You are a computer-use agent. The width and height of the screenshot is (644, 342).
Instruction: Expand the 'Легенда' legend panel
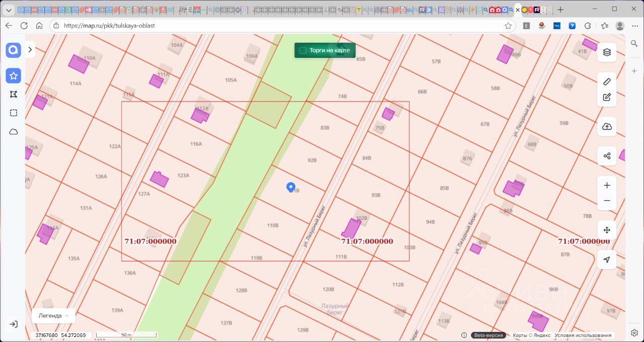tap(53, 316)
